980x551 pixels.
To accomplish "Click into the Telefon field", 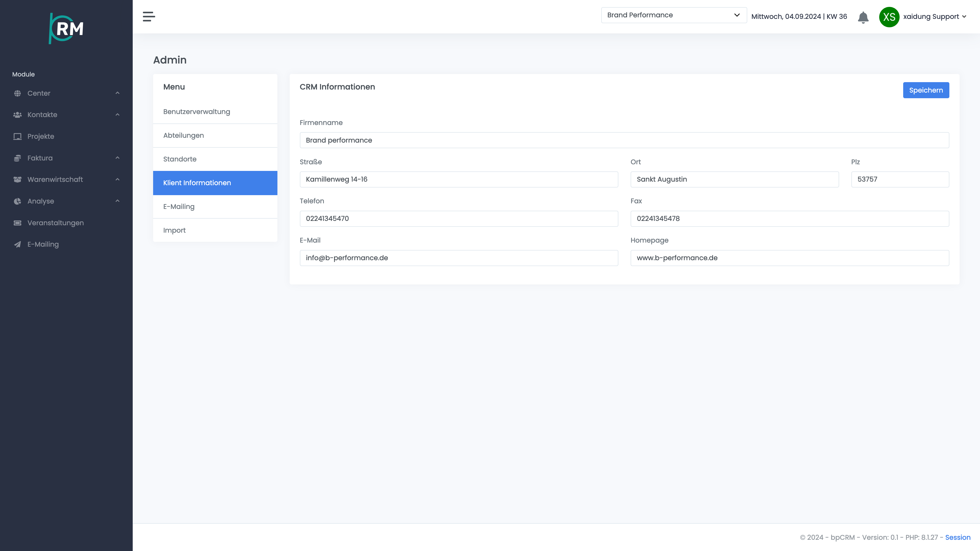I will 459,219.
